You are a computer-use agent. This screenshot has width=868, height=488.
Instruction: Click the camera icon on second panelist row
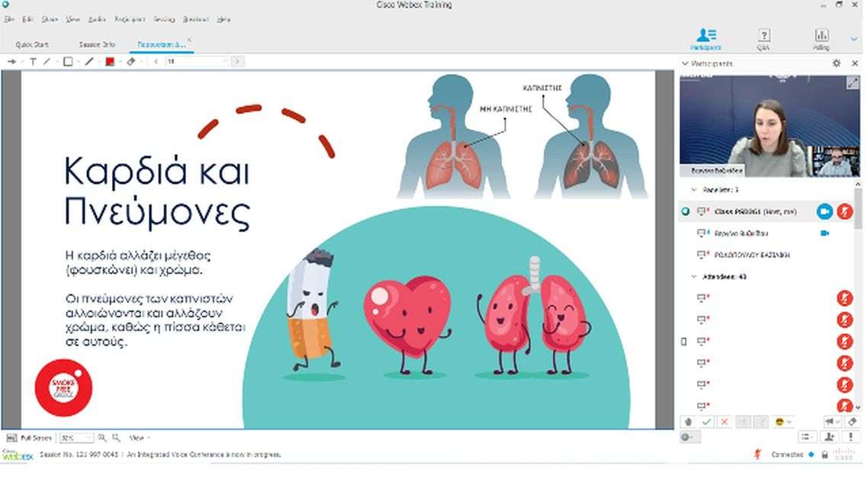(825, 233)
